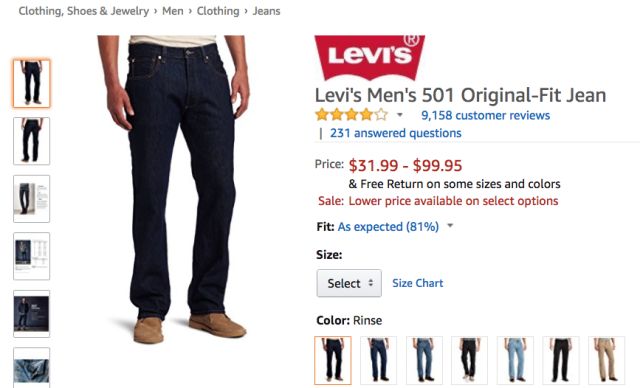The width and height of the screenshot is (640, 388).
Task: Open the star rating breakdown arrow
Action: (x=400, y=115)
